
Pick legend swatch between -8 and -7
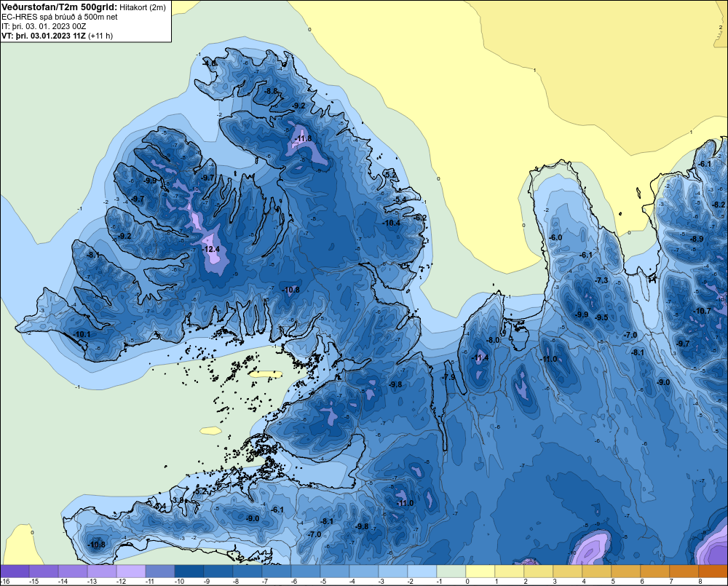point(248,571)
